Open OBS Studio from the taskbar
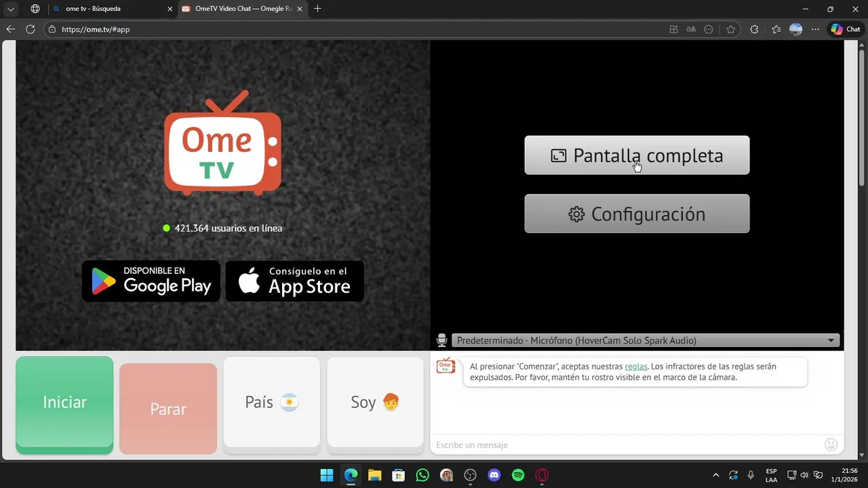Viewport: 868px width, 488px height. tap(471, 475)
